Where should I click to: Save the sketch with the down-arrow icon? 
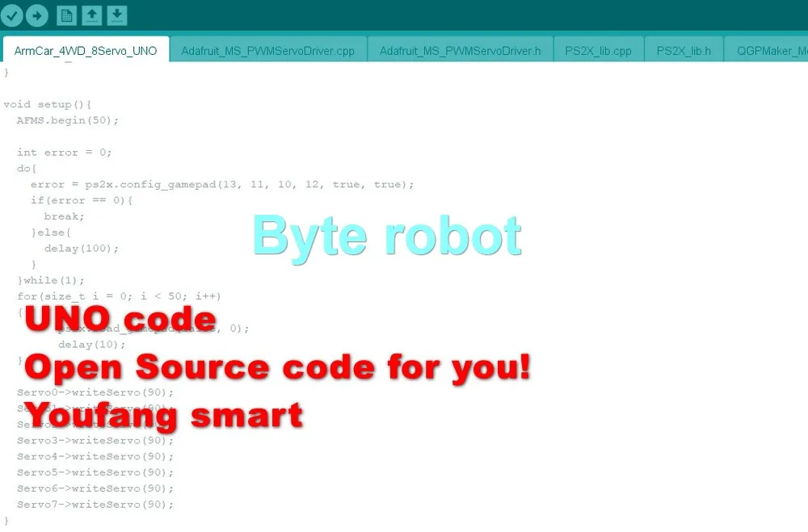[x=117, y=15]
